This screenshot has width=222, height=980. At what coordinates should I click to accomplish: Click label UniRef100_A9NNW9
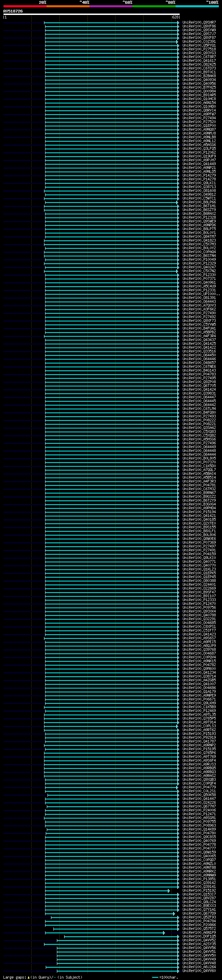pos(199,875)
